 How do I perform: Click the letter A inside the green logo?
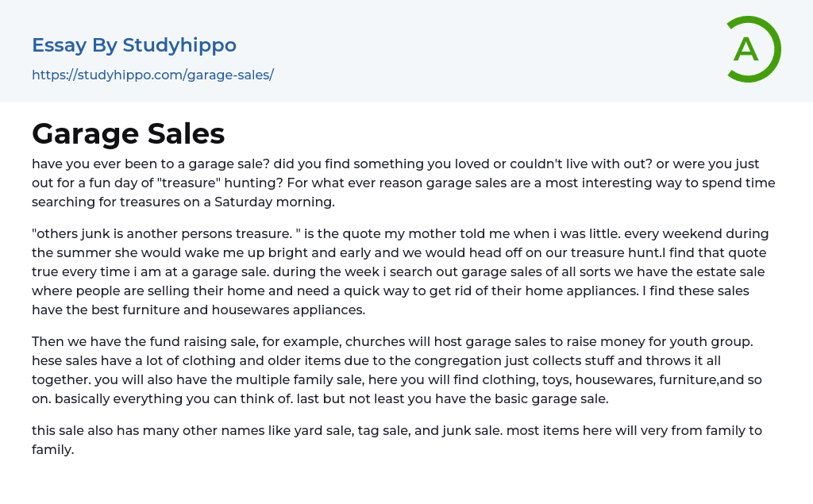click(746, 49)
